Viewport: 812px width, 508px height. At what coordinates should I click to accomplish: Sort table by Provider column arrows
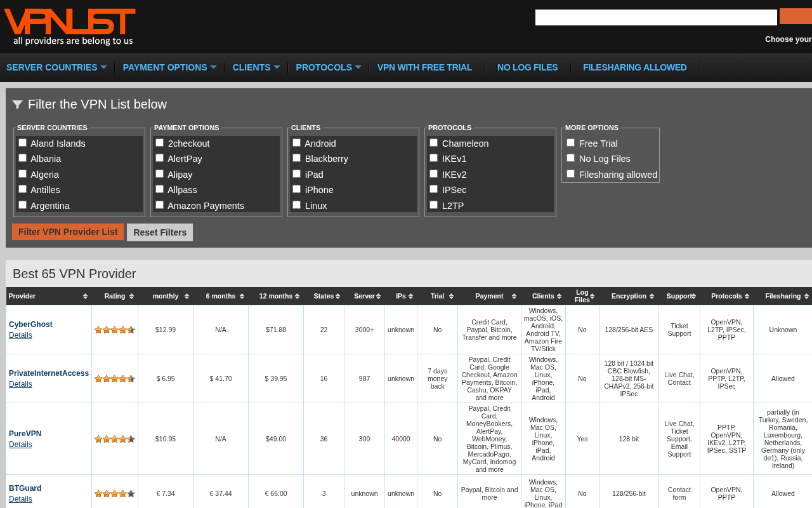click(x=85, y=297)
